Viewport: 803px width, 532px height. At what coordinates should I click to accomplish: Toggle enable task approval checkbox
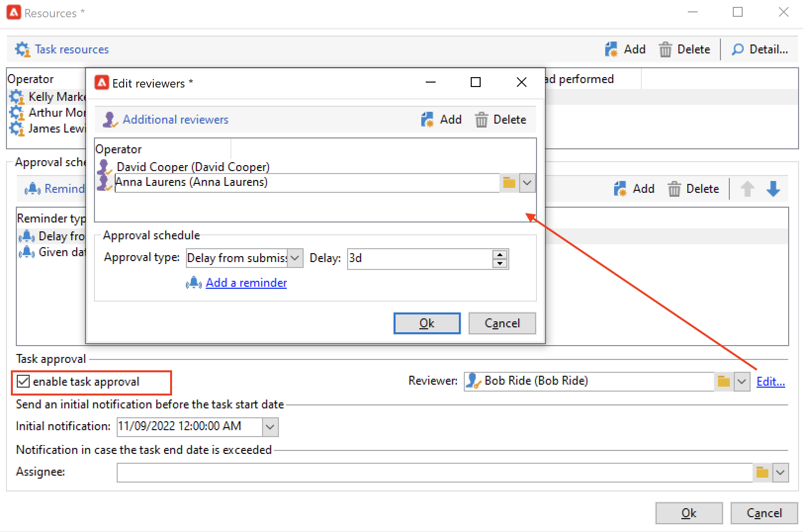(x=23, y=381)
